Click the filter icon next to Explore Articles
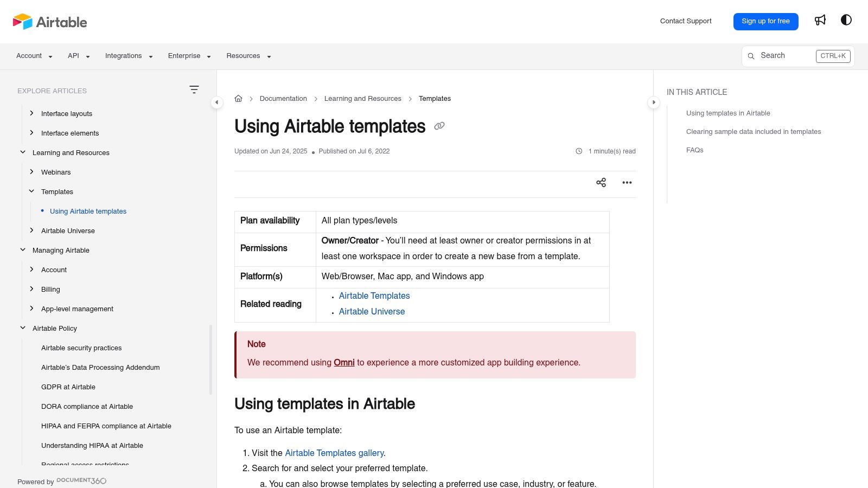The image size is (868, 488). click(194, 89)
